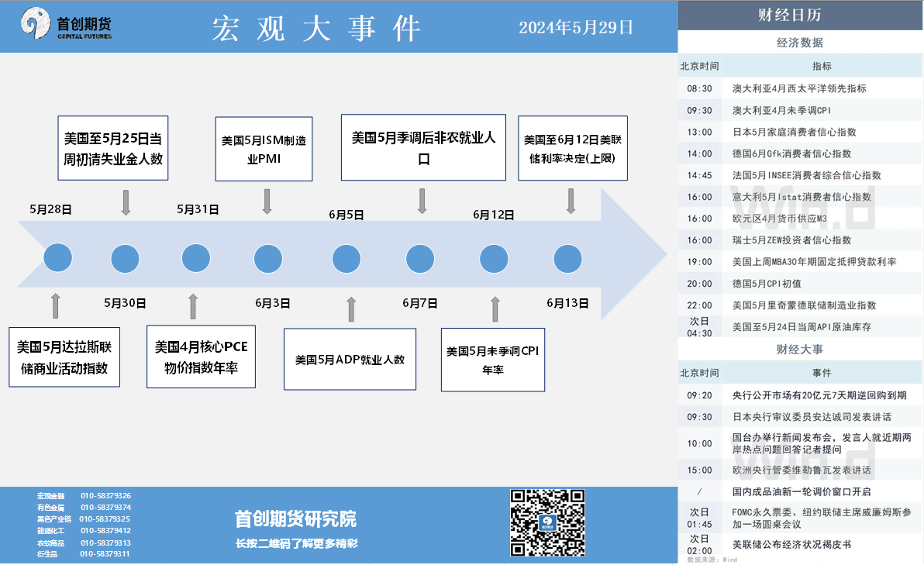The width and height of the screenshot is (924, 565).
Task: Select the 日本央行审议委员安达诚司发表讲话 event
Action: tap(801, 417)
